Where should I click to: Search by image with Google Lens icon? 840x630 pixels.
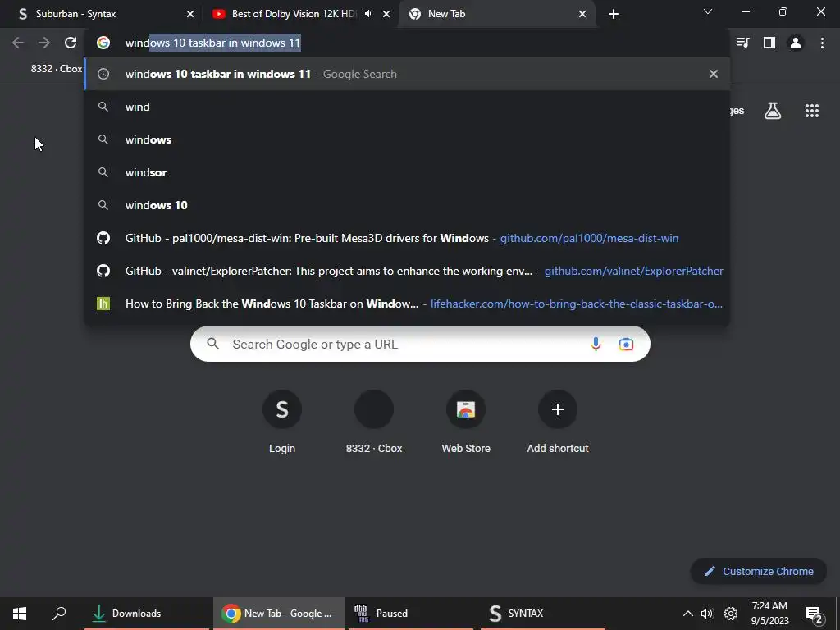coord(626,344)
